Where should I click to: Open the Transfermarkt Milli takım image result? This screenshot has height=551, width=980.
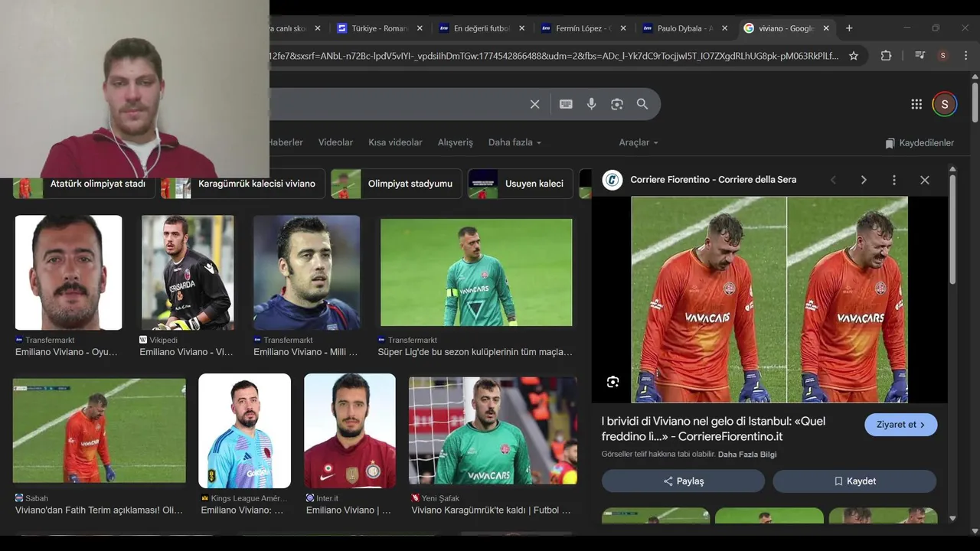306,272
